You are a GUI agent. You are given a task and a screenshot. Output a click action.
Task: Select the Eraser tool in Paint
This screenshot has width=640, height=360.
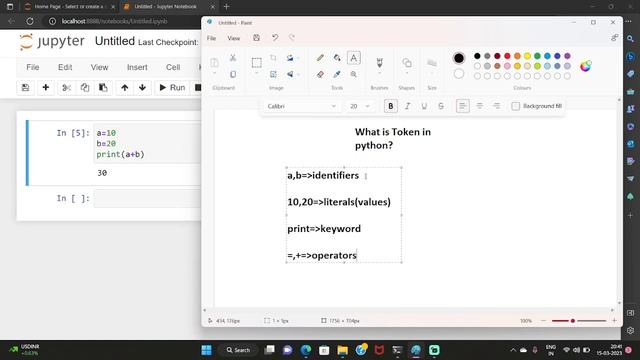(x=320, y=74)
